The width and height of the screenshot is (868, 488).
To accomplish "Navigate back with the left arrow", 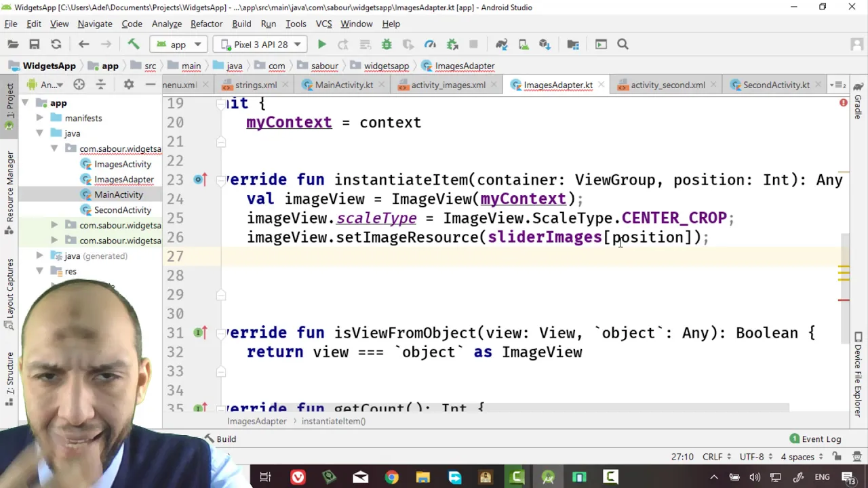I will coord(84,45).
